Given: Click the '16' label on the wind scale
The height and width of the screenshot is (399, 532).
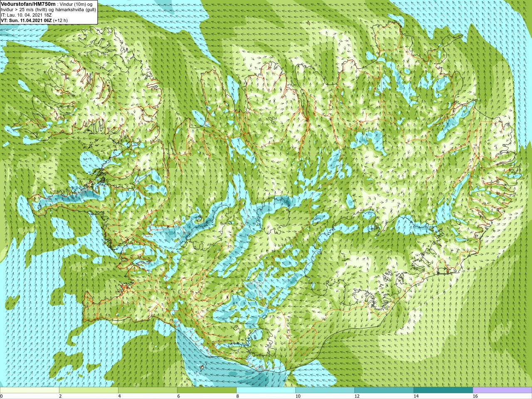Looking at the screenshot, I should pyautogui.click(x=475, y=397).
